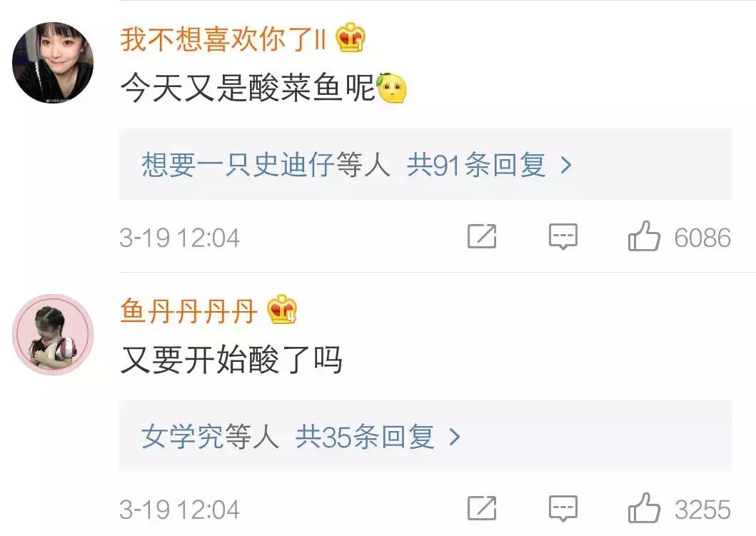Click reply icon on second comment

(x=563, y=509)
